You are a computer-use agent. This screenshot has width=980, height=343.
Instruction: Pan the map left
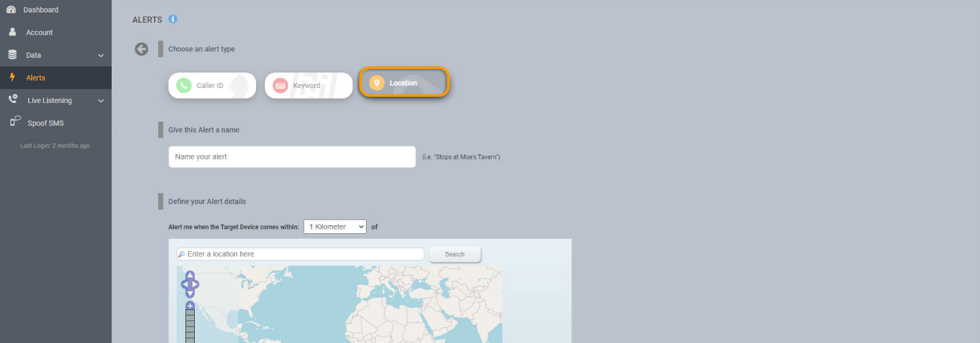pyautogui.click(x=184, y=285)
